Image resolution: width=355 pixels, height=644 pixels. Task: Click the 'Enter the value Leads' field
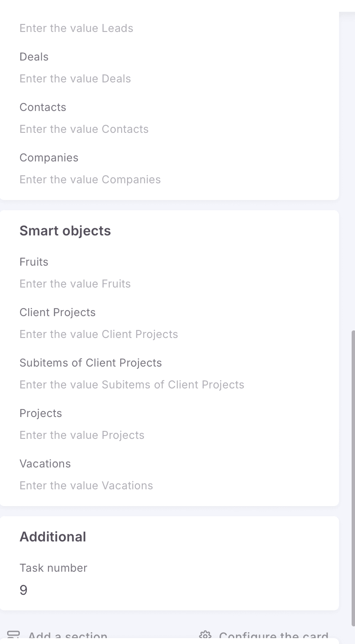pyautogui.click(x=76, y=28)
